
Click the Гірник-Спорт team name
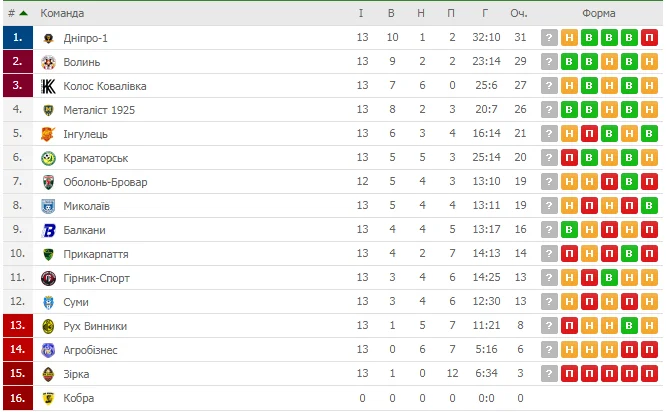click(x=97, y=278)
